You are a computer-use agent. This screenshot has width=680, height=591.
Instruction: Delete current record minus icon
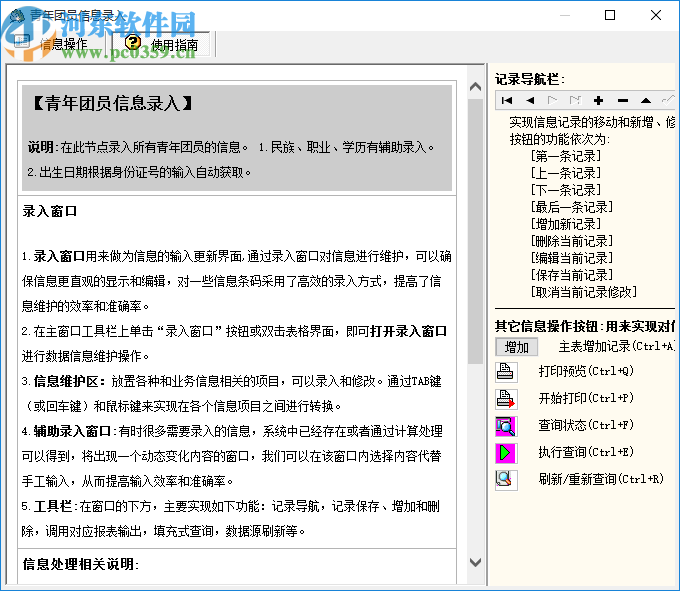click(623, 101)
